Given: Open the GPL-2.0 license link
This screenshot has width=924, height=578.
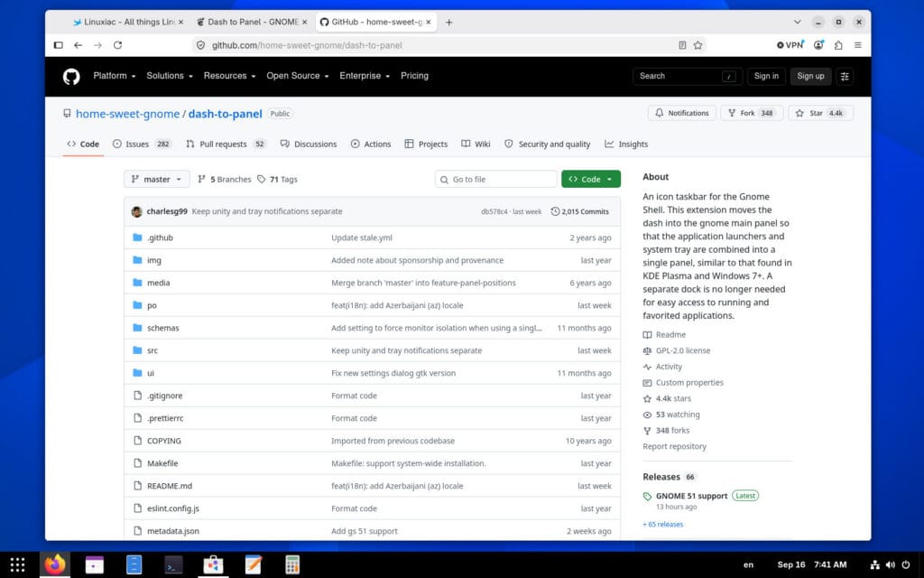Looking at the screenshot, I should (683, 350).
